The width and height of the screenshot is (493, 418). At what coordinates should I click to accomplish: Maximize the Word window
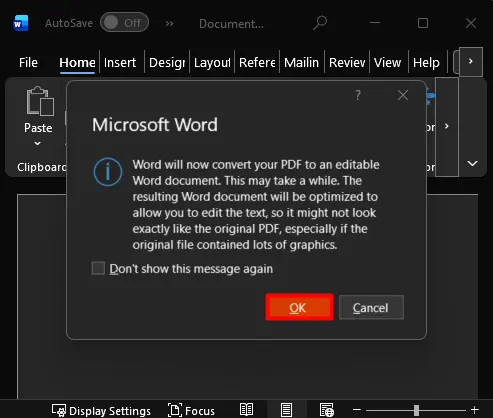coord(423,23)
